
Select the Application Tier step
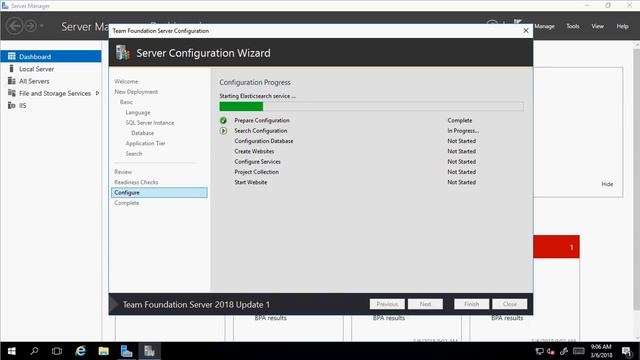[x=145, y=143]
